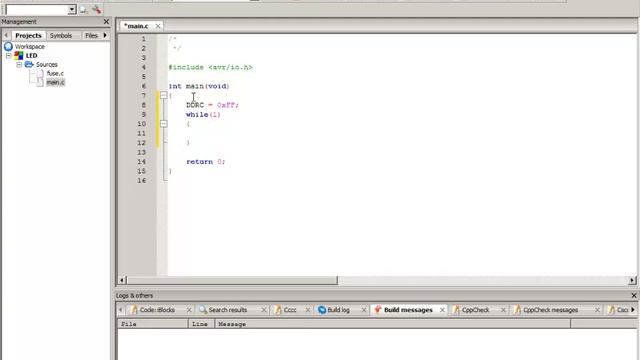Click the main.c file icon in tree

pyautogui.click(x=40, y=82)
